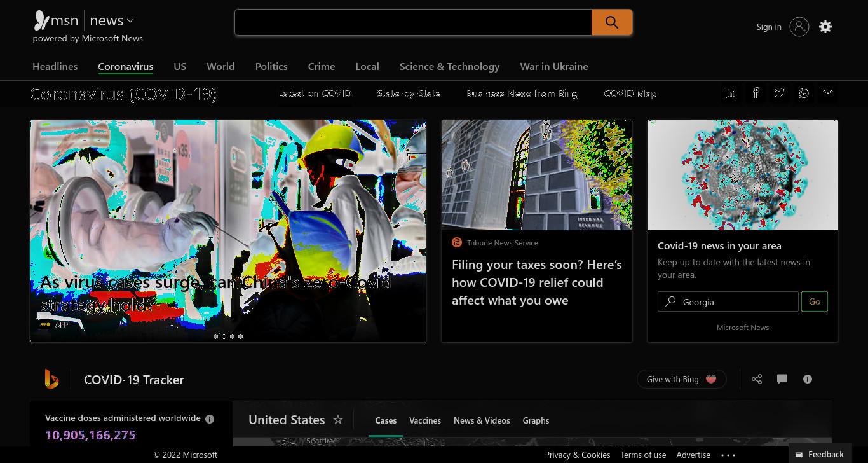Share page via WhatsApp

[804, 93]
